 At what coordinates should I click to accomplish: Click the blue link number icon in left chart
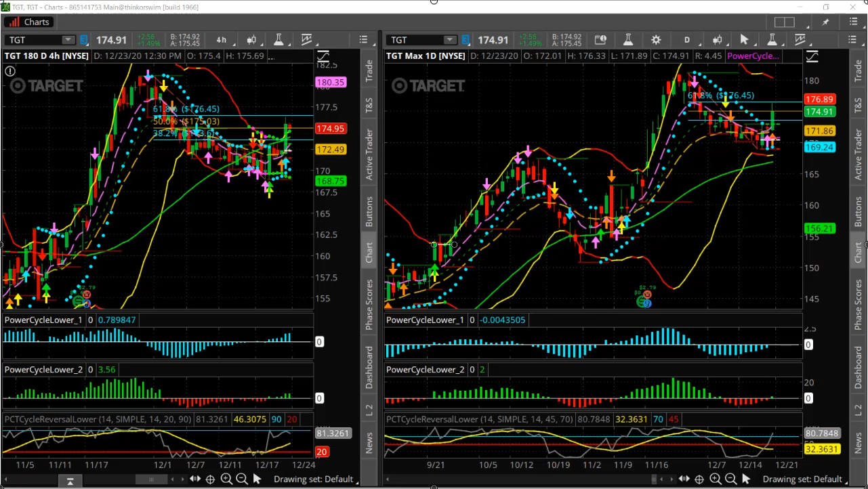[84, 40]
